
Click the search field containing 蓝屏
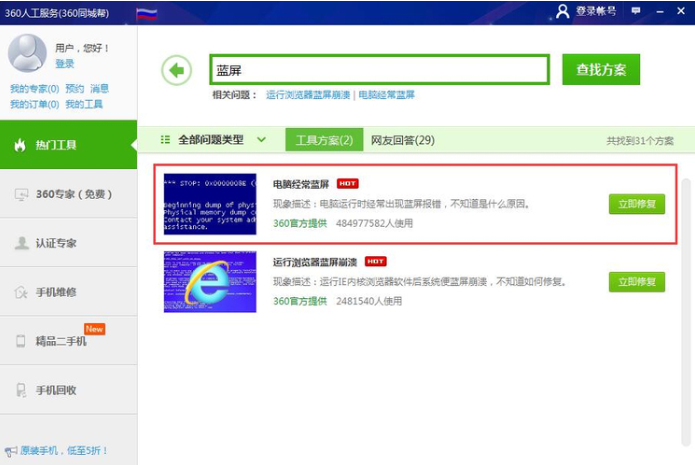pos(379,70)
